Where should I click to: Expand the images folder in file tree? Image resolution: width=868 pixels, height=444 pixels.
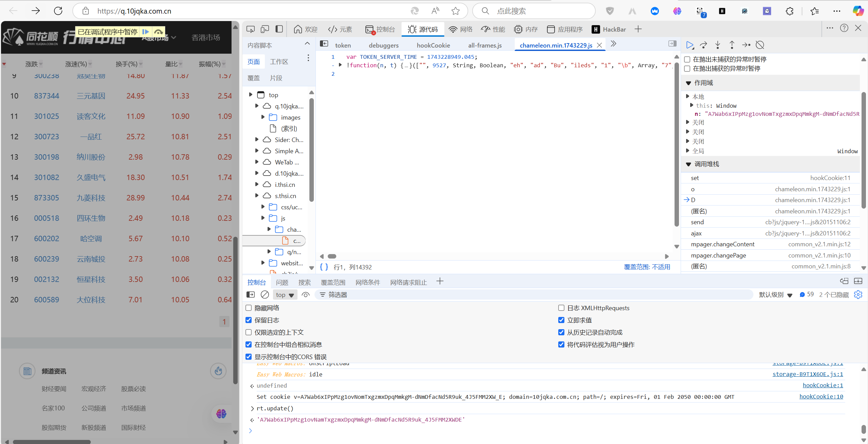[x=263, y=117]
